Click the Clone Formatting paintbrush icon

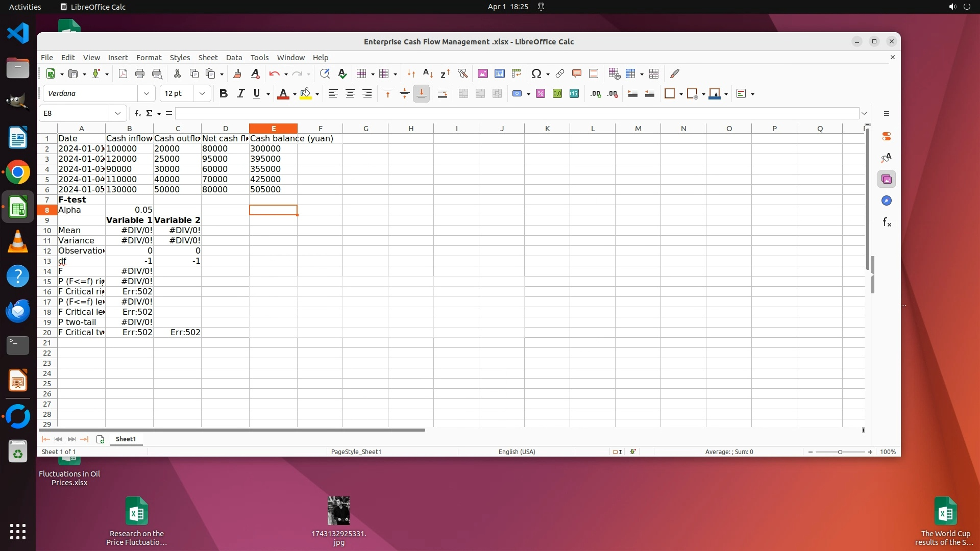point(237,74)
